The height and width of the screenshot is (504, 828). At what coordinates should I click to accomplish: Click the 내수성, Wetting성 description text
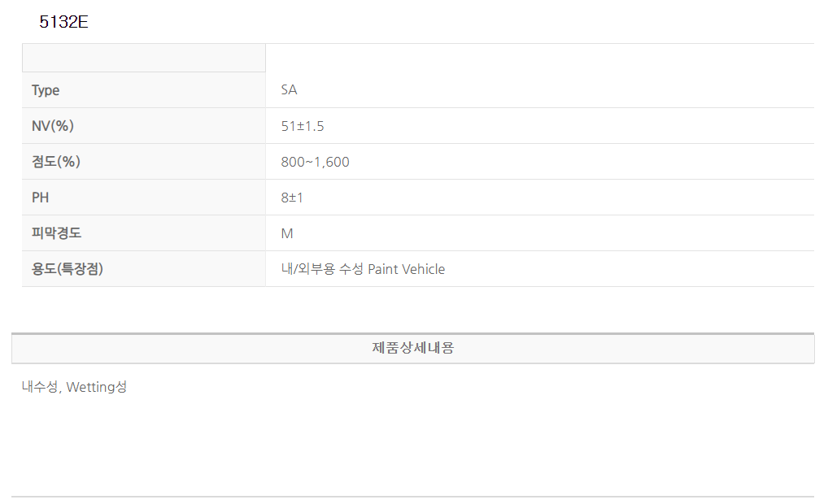74,387
